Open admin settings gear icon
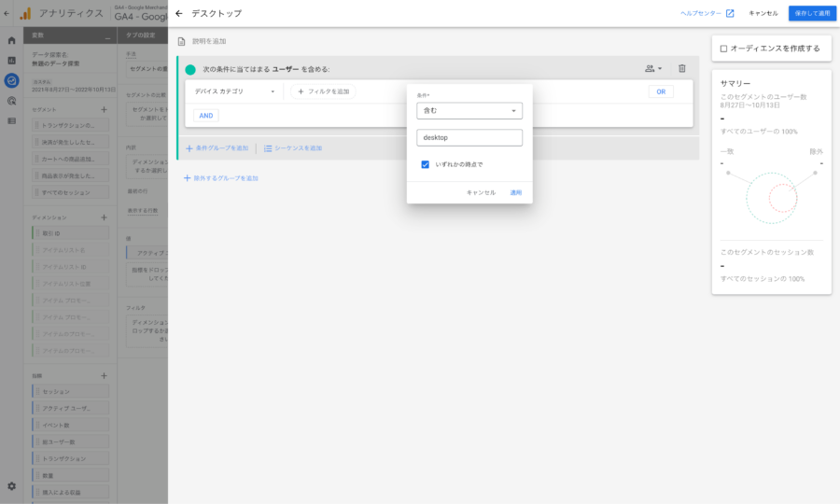 coord(11,486)
